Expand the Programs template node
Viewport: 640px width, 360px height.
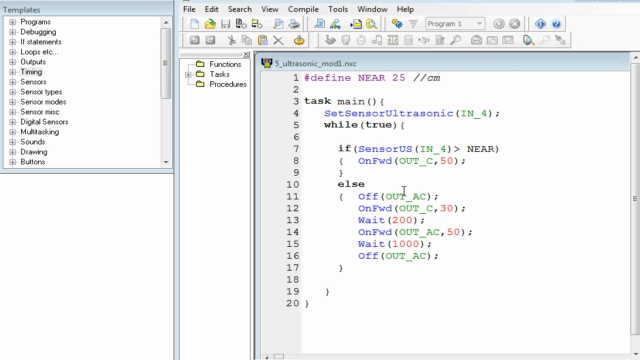click(13, 22)
